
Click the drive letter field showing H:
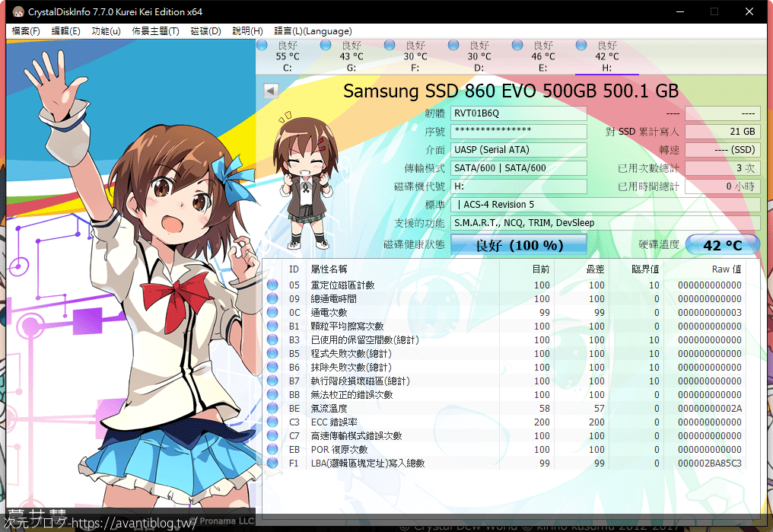click(519, 186)
